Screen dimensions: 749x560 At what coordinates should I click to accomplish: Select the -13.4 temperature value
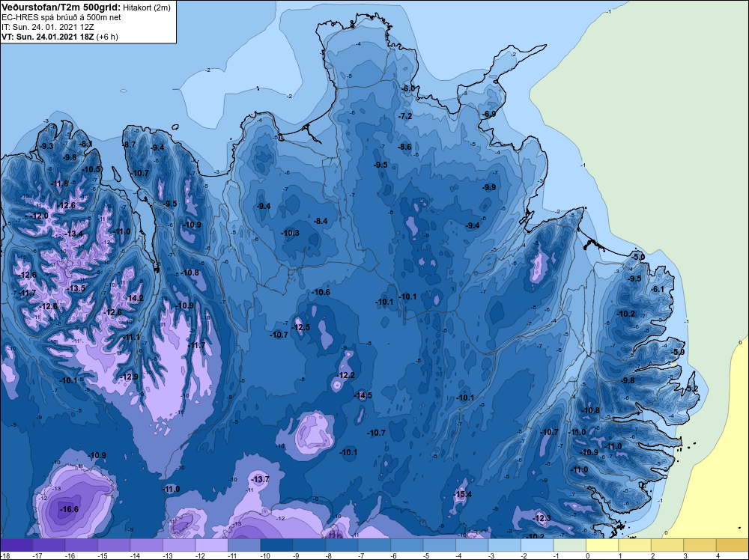tap(73, 234)
